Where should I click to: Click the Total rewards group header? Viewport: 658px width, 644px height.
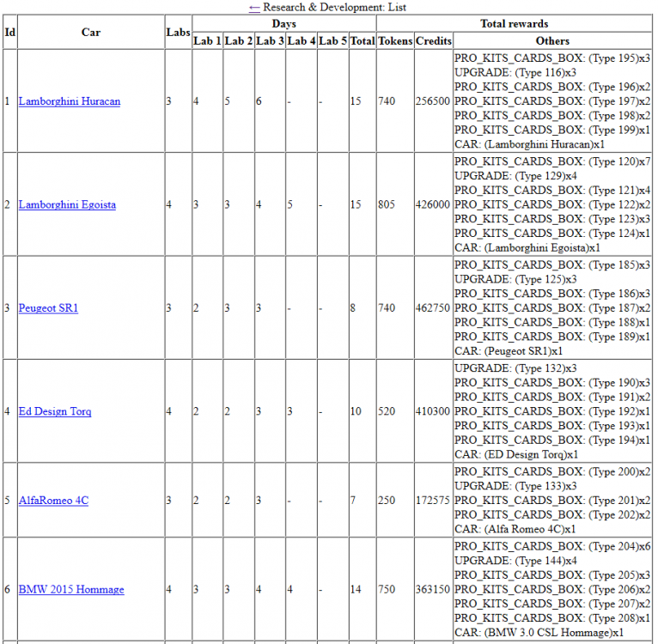(x=514, y=23)
